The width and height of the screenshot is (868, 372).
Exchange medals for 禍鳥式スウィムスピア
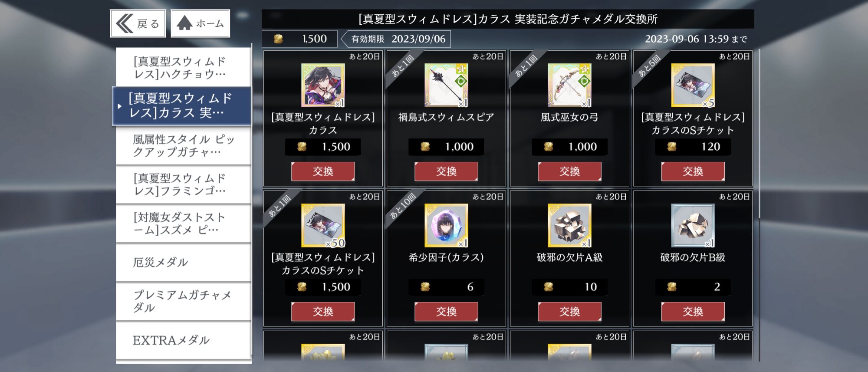[446, 171]
